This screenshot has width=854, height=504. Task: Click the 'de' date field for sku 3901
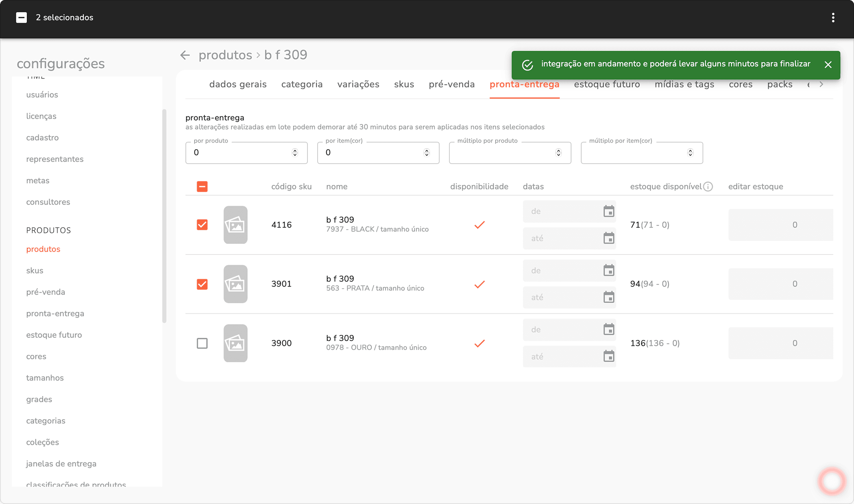point(569,270)
